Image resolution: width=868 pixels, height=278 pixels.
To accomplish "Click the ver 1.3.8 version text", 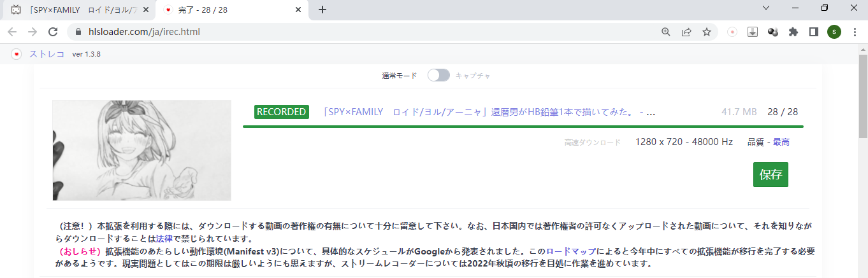I will [x=86, y=54].
